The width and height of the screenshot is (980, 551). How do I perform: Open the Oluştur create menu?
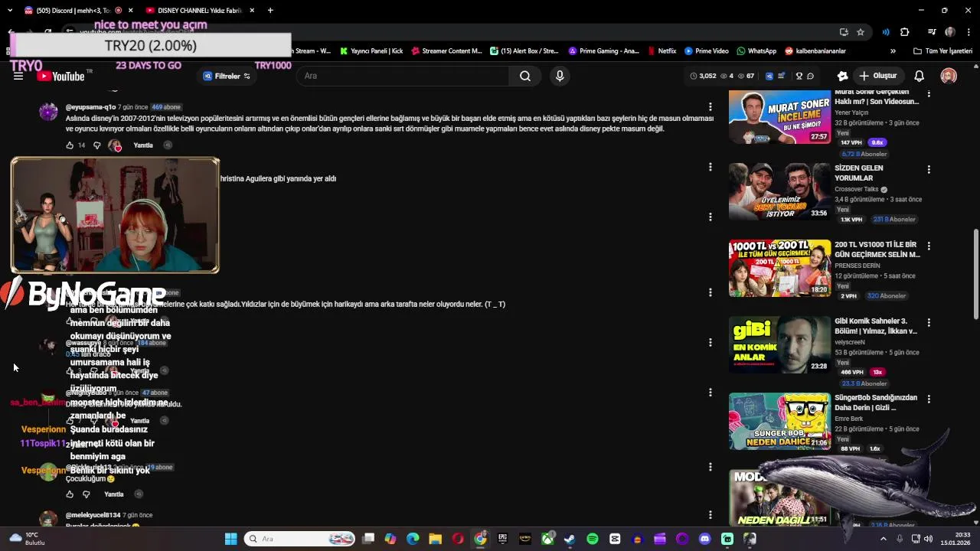[x=877, y=76]
